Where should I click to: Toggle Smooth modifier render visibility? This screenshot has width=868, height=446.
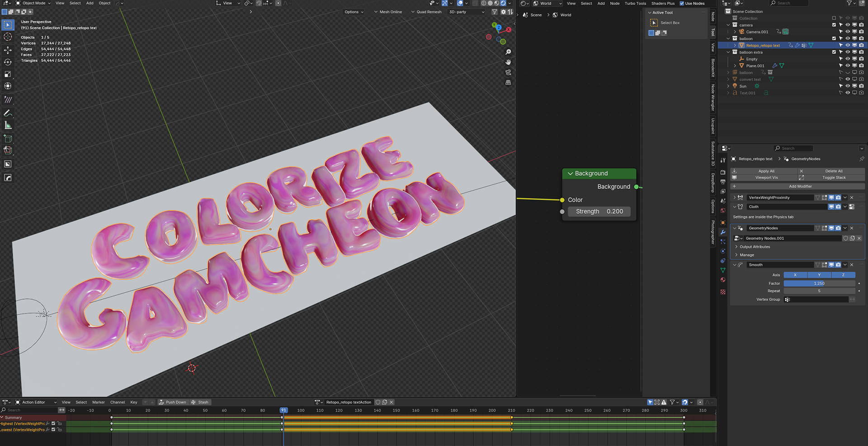click(838, 265)
